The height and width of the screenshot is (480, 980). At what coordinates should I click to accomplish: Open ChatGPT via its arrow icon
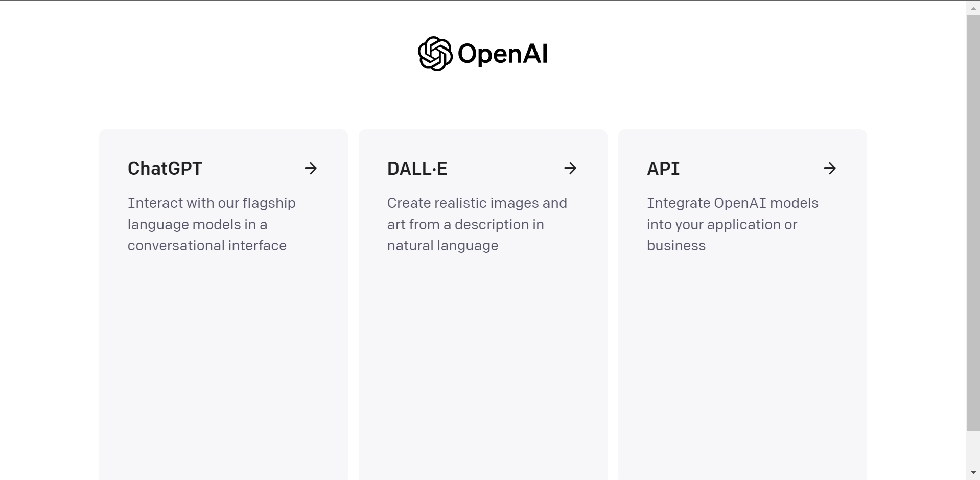pyautogui.click(x=311, y=169)
